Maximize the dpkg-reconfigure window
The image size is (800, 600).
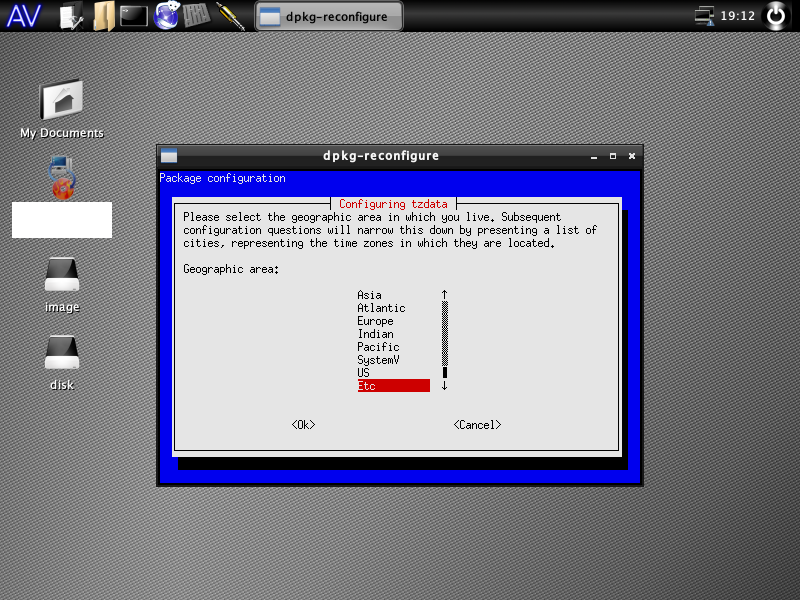pyautogui.click(x=613, y=156)
